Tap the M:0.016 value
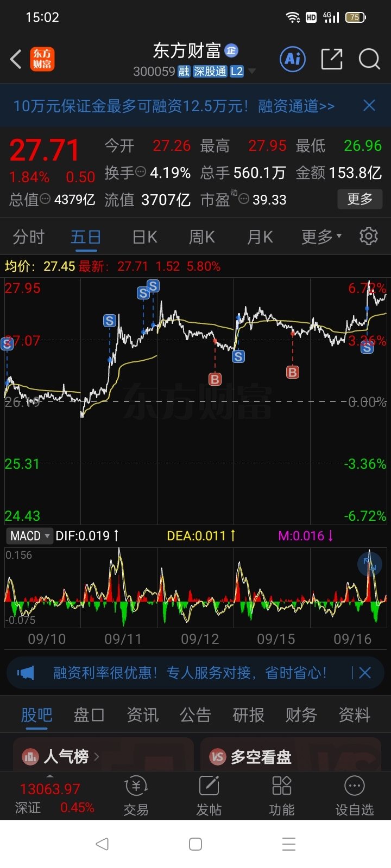 point(301,536)
